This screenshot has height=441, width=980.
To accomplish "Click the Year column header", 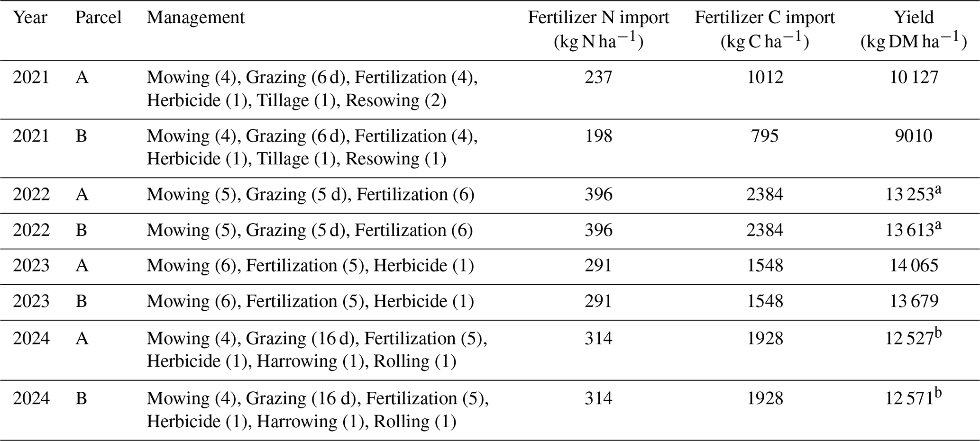I will 30,18.
